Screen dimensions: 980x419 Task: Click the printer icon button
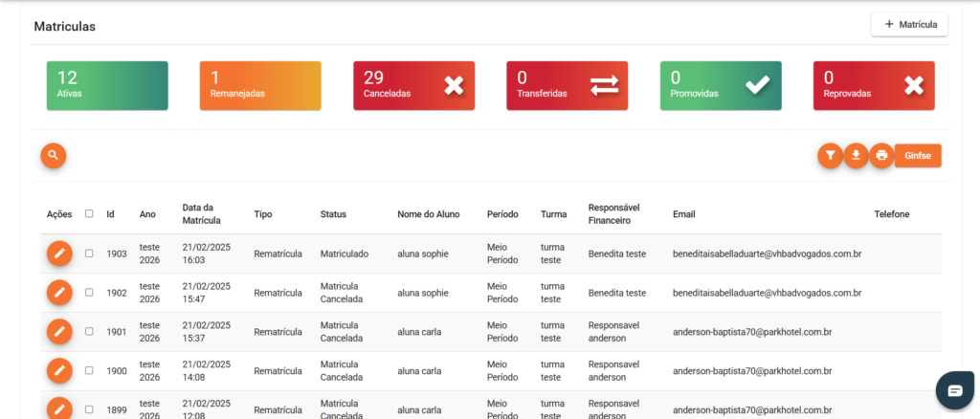(881, 155)
